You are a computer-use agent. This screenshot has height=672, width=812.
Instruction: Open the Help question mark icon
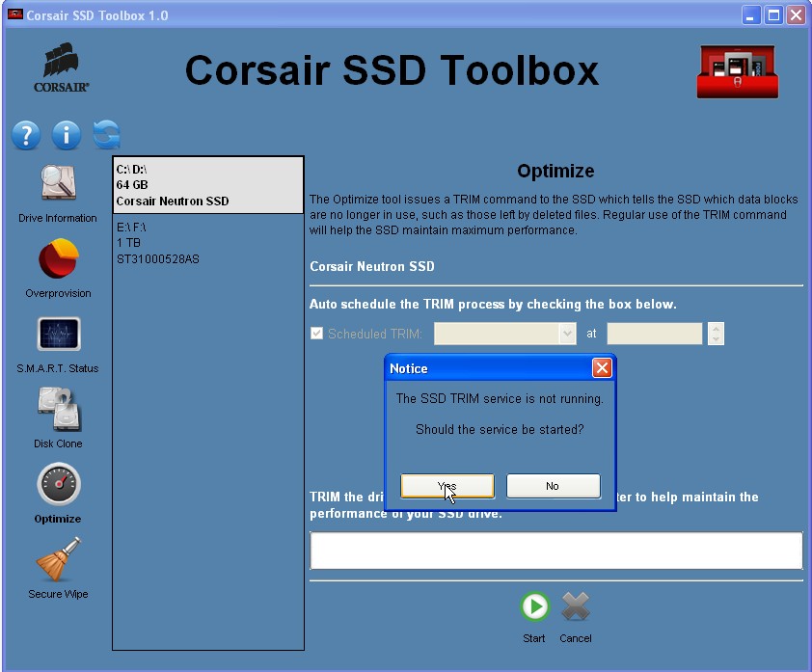pyautogui.click(x=26, y=136)
